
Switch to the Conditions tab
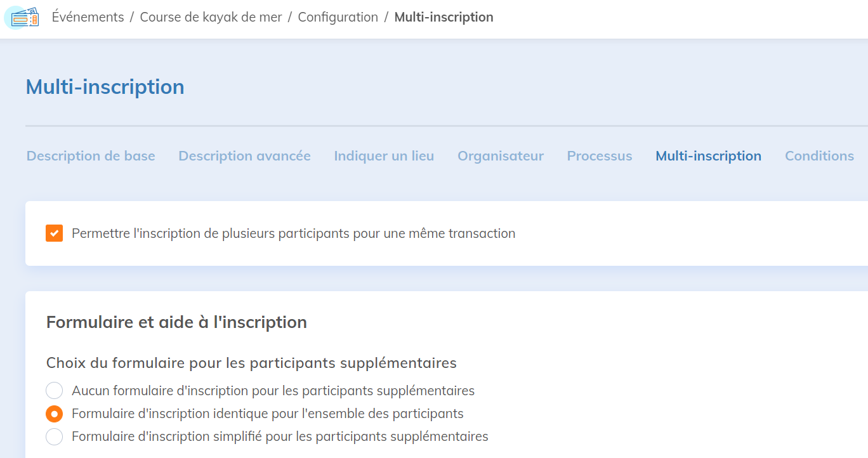pos(819,156)
